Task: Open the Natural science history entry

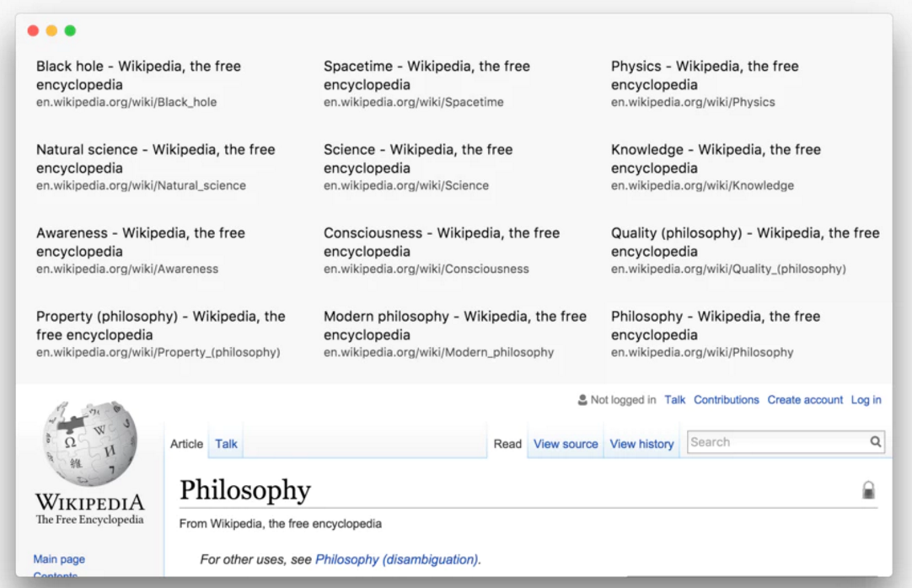Action: click(156, 167)
